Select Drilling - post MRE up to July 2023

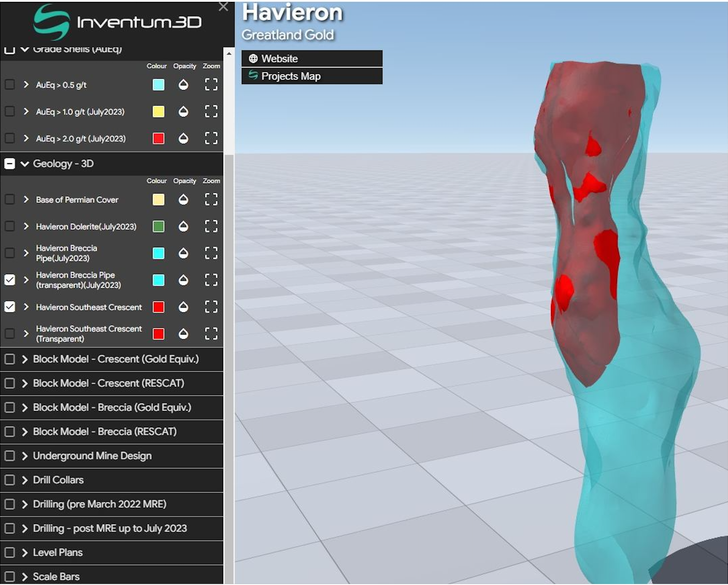(x=110, y=528)
